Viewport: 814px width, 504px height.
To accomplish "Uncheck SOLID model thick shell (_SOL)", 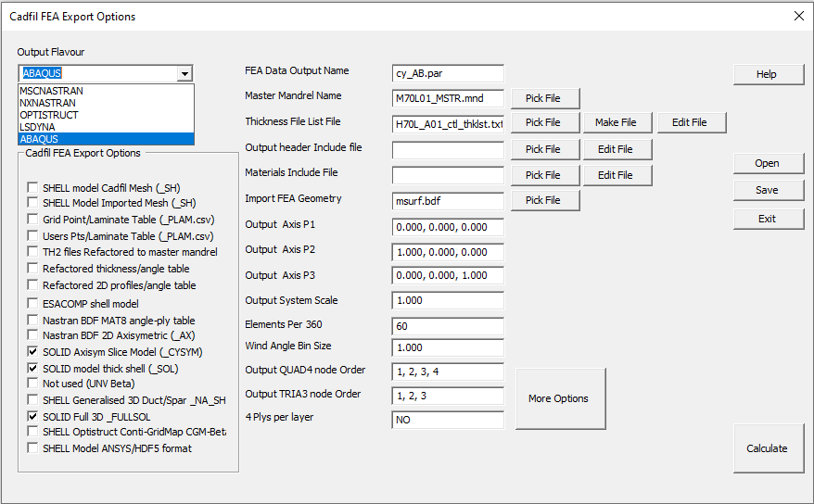I will (32, 368).
